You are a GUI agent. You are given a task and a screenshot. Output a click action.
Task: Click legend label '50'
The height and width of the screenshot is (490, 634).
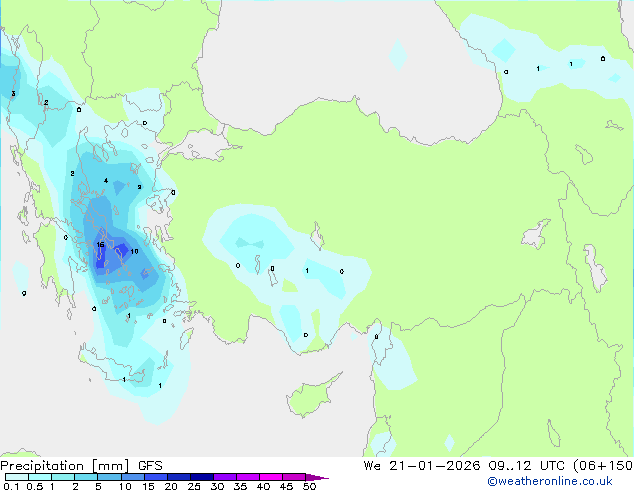(309, 486)
